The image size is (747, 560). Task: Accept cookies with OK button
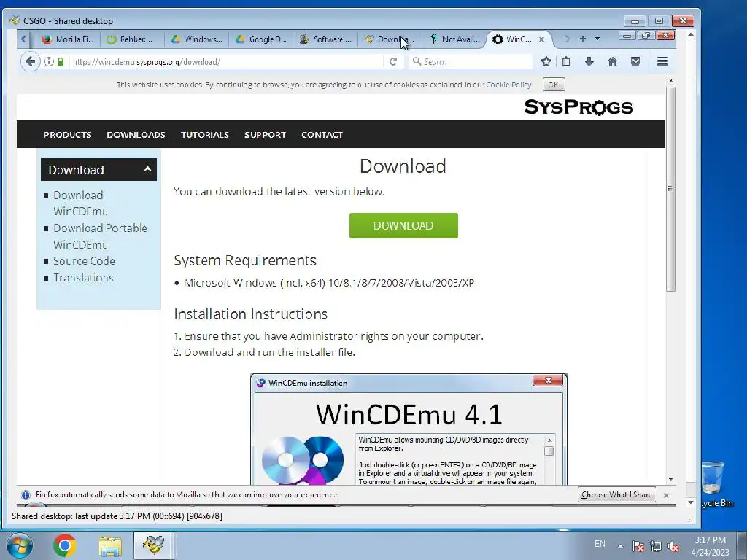[554, 85]
